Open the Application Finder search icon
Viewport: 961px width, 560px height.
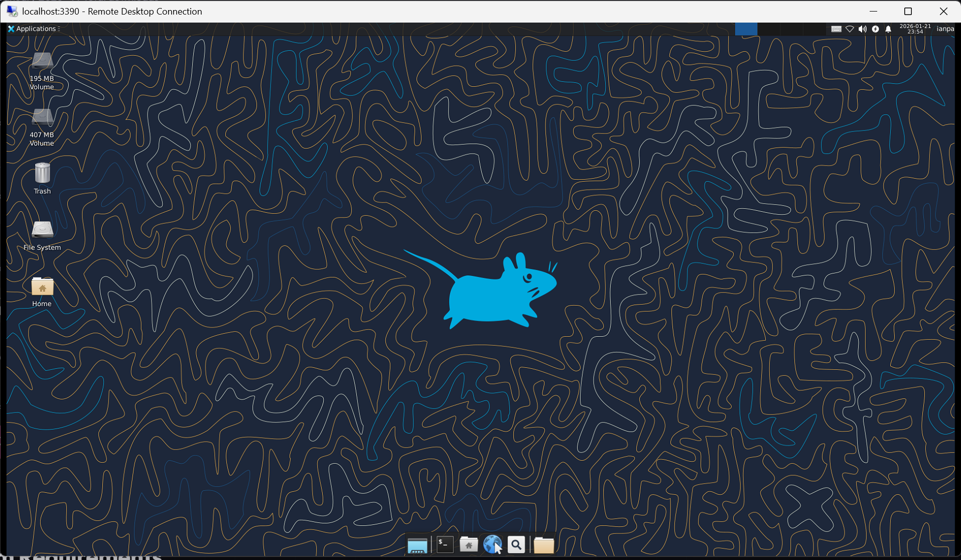click(516, 544)
